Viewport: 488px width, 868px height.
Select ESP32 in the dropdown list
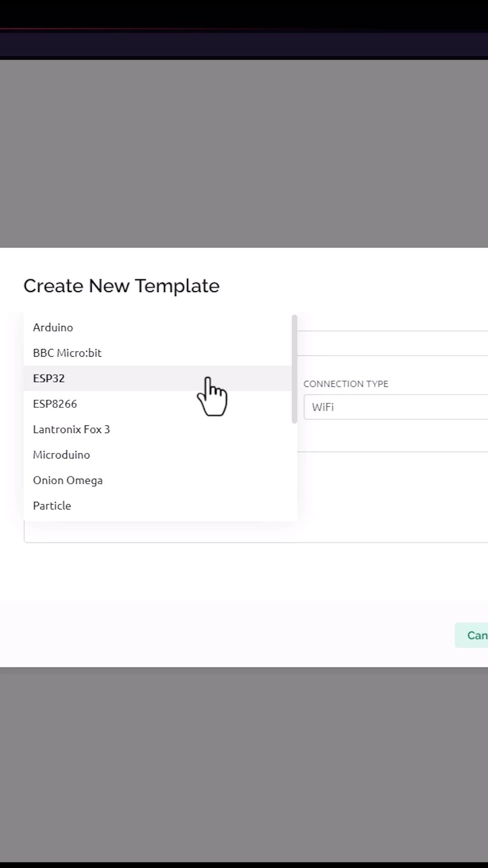(49, 378)
